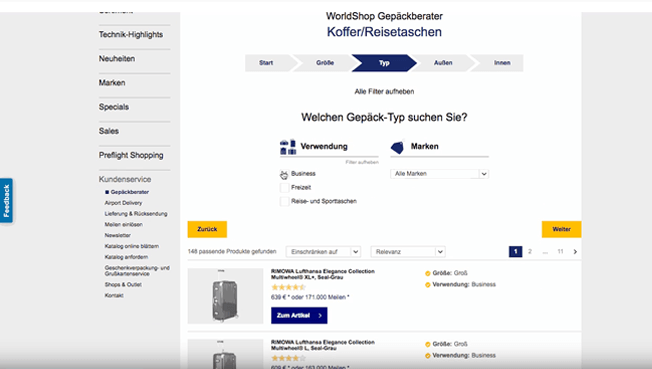652x369 pixels.
Task: Check the Reise- und Sporttaschen checkbox
Action: [x=284, y=201]
